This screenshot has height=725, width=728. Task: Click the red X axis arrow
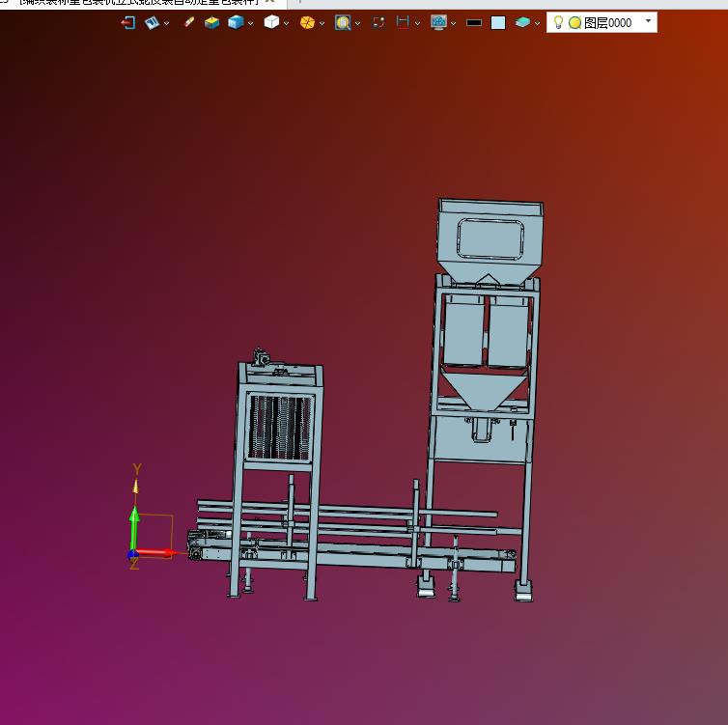157,552
